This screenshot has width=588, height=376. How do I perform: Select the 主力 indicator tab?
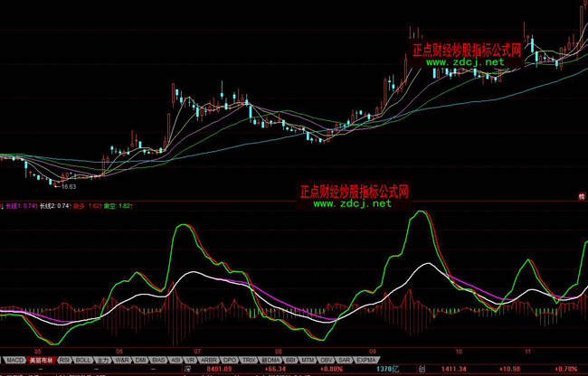102,359
